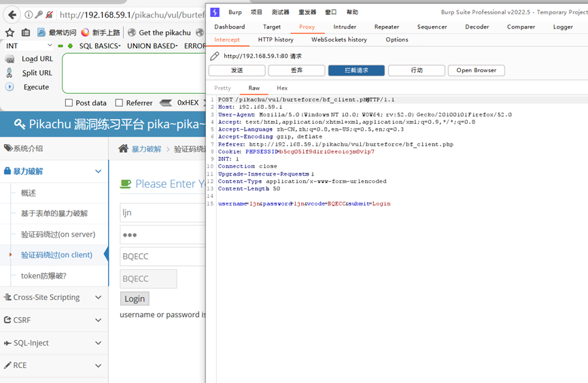
Task: Click the left arrow icon beside 0xHEX
Action: pos(166,103)
